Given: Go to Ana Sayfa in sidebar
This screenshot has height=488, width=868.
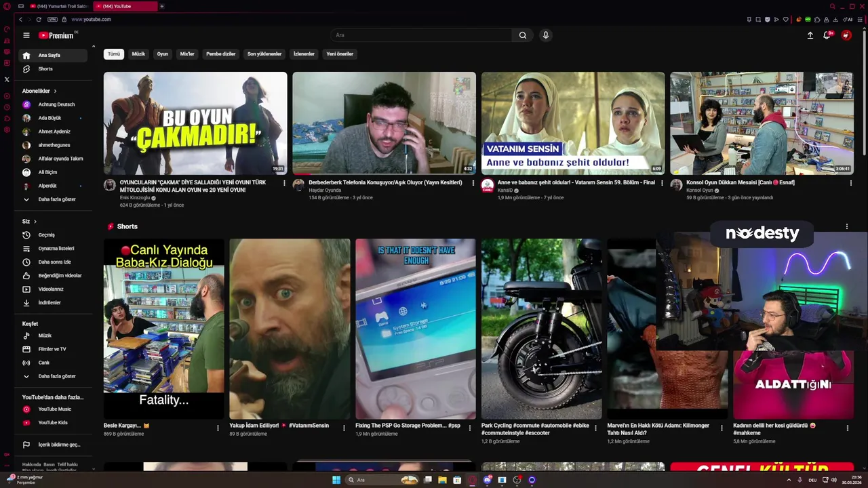Looking at the screenshot, I should pyautogui.click(x=53, y=56).
